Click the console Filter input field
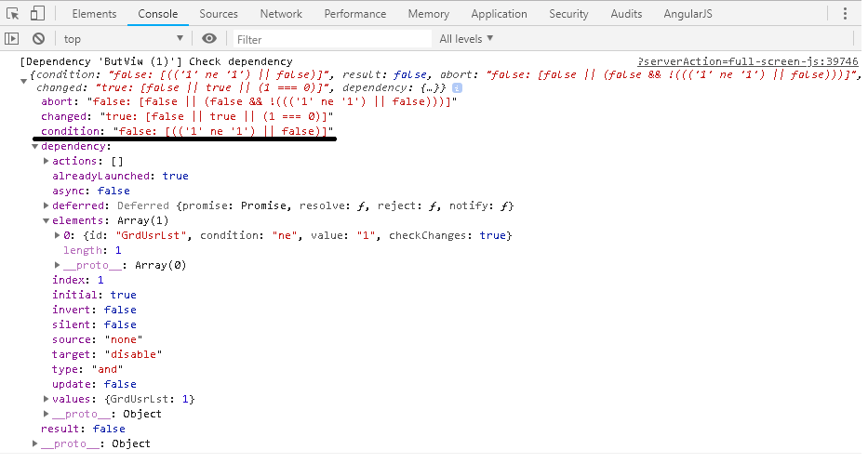 332,39
